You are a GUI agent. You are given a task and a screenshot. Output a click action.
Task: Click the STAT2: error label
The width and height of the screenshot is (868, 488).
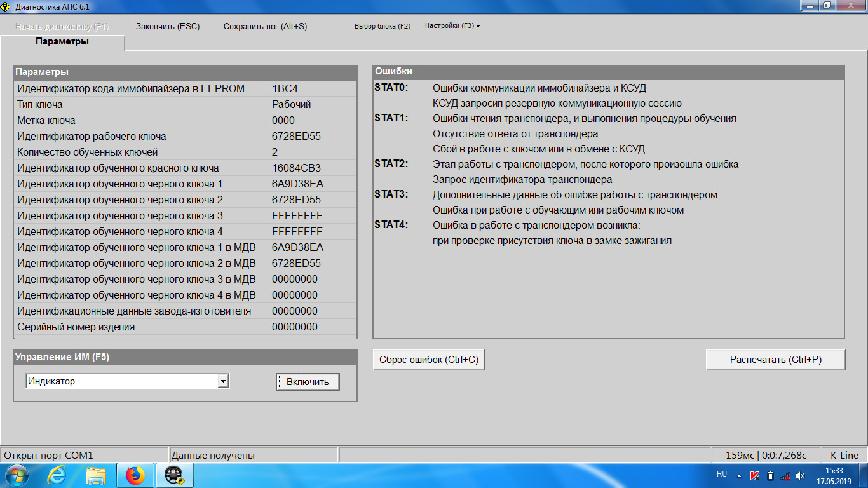click(391, 164)
